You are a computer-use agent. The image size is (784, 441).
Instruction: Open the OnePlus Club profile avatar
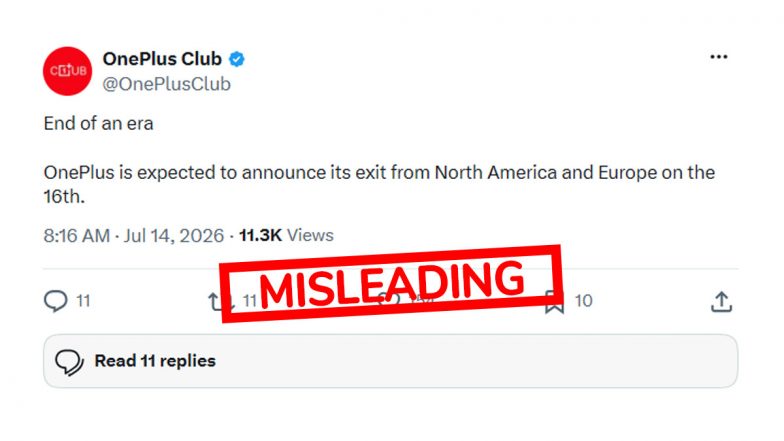pos(68,71)
